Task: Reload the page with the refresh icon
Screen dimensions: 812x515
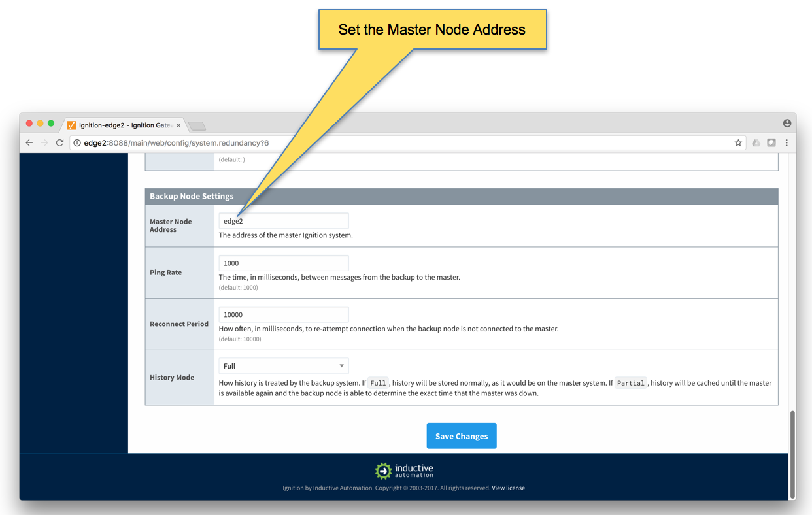Action: click(x=59, y=142)
